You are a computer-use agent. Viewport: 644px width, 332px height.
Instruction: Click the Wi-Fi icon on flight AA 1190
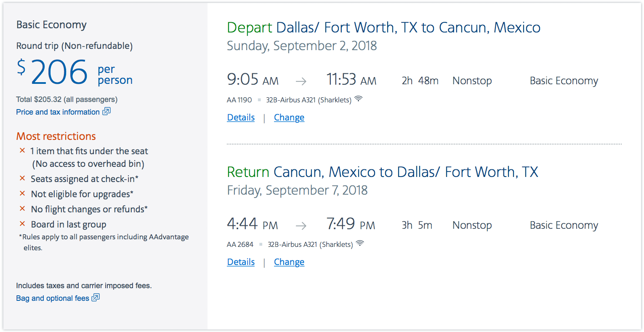(x=358, y=99)
